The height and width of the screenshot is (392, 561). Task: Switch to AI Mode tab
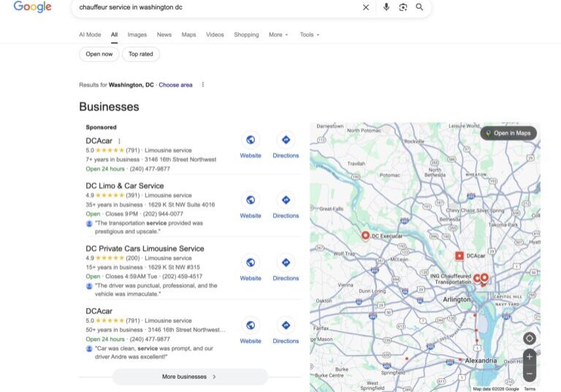pos(90,35)
